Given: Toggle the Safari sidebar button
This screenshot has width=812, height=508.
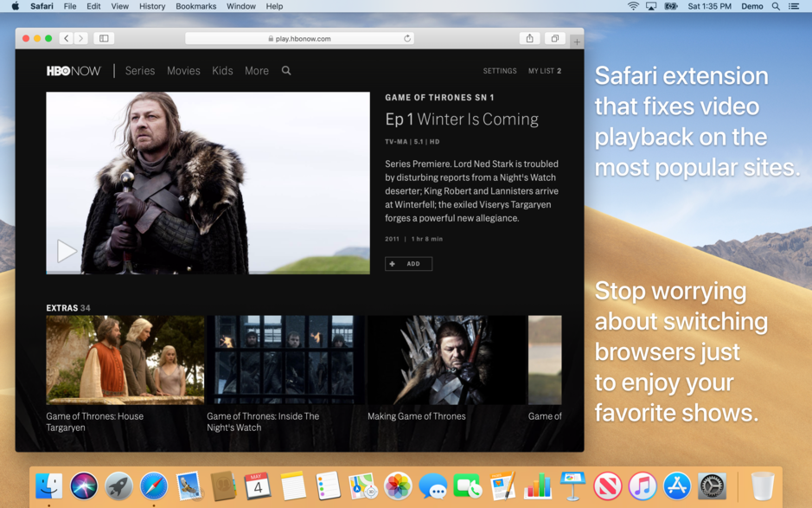Looking at the screenshot, I should click(x=104, y=38).
